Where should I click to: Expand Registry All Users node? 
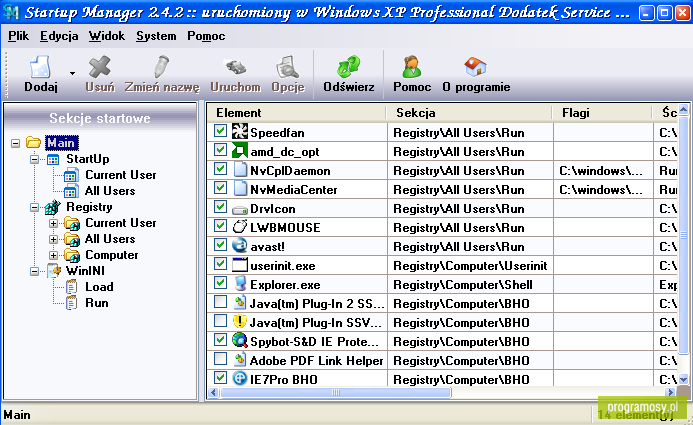pos(53,239)
